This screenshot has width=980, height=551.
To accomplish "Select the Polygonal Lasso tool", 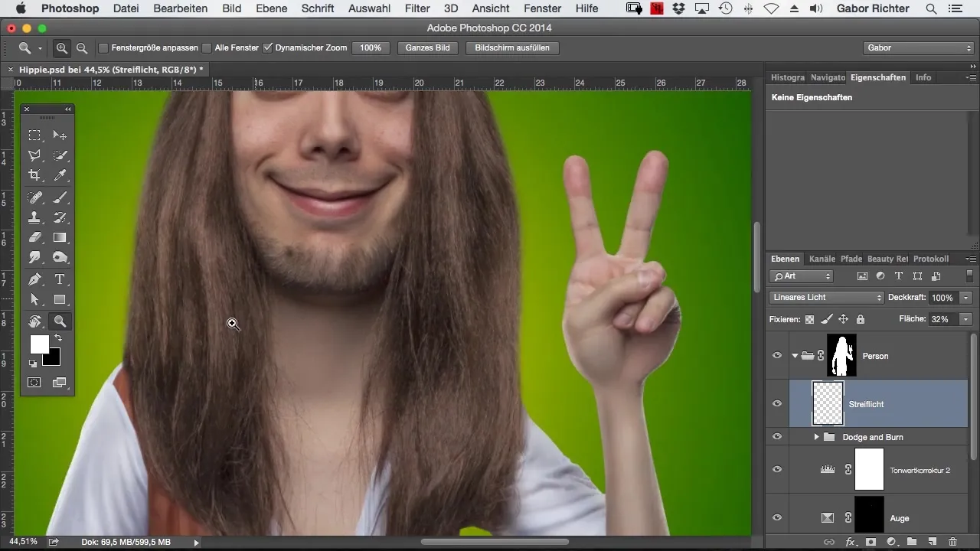I will click(x=35, y=155).
